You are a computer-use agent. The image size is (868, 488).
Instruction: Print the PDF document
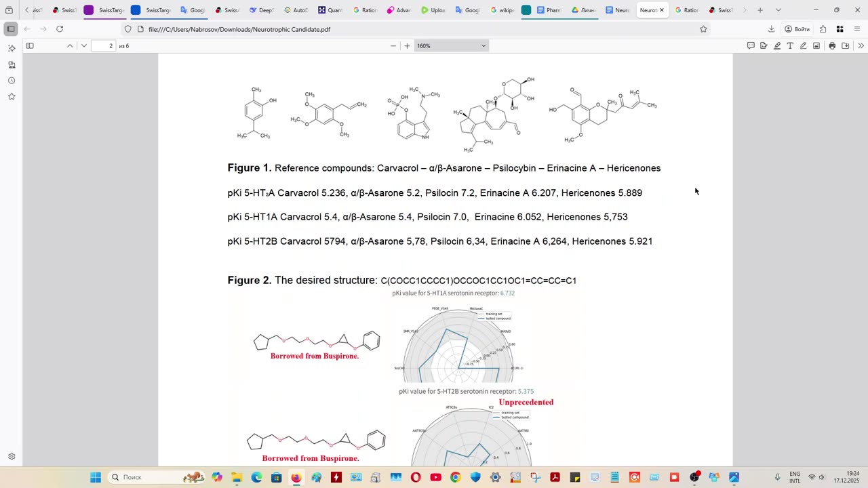pos(832,45)
